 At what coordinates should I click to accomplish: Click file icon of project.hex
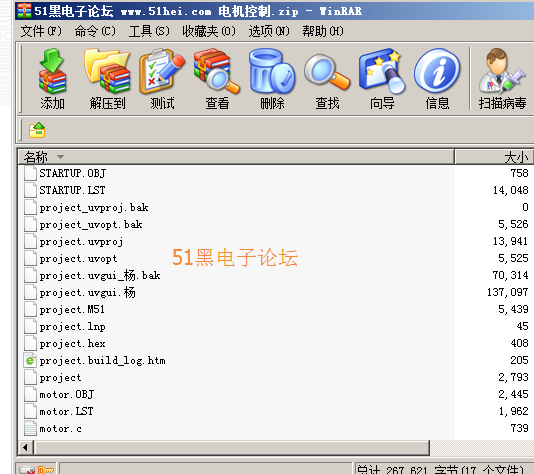(30, 343)
